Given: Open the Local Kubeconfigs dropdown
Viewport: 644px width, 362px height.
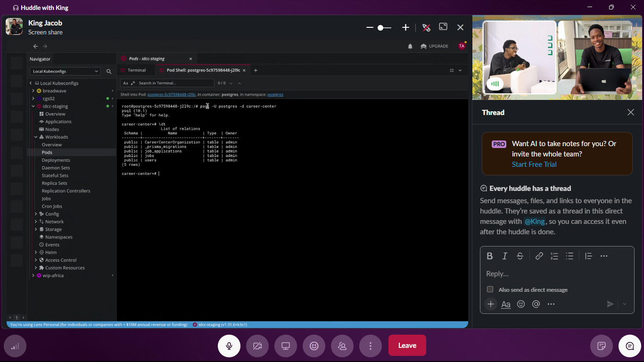Looking at the screenshot, I should point(65,71).
